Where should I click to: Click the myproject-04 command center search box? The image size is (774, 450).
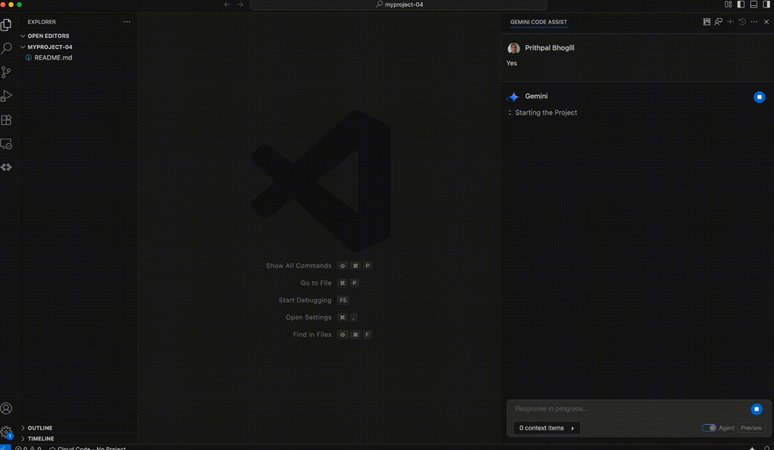(x=399, y=4)
